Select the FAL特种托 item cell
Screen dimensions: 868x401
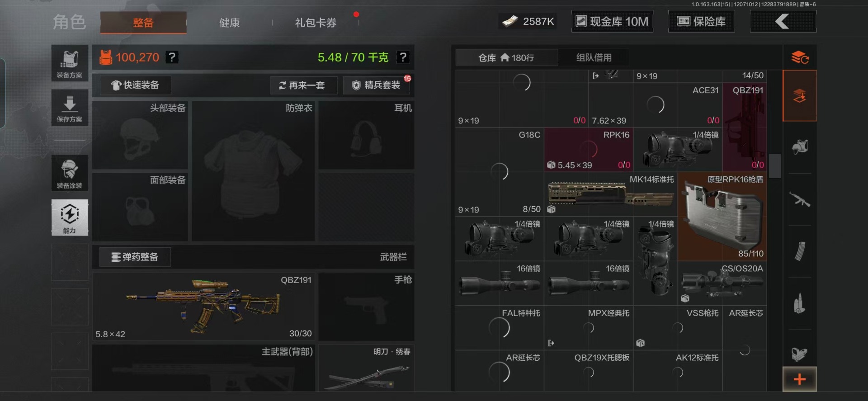click(x=500, y=327)
